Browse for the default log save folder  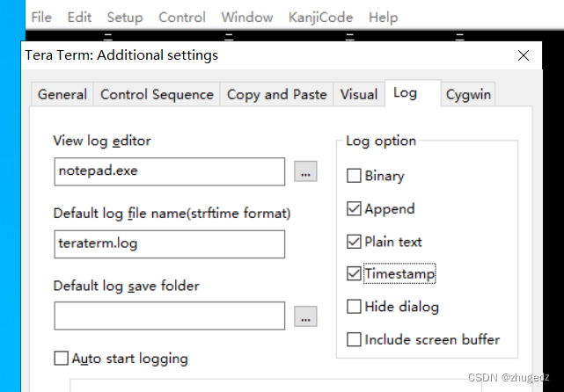coord(305,316)
